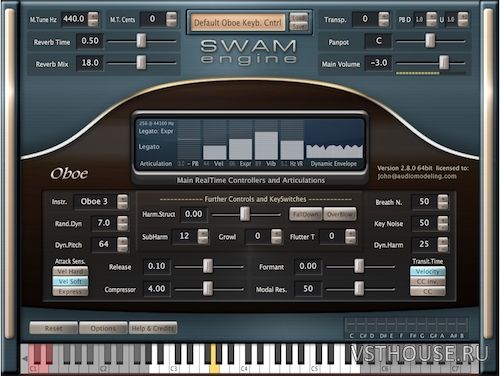The height and width of the screenshot is (376, 500).
Task: Click the Panpot value field C
Action: pos(379,41)
